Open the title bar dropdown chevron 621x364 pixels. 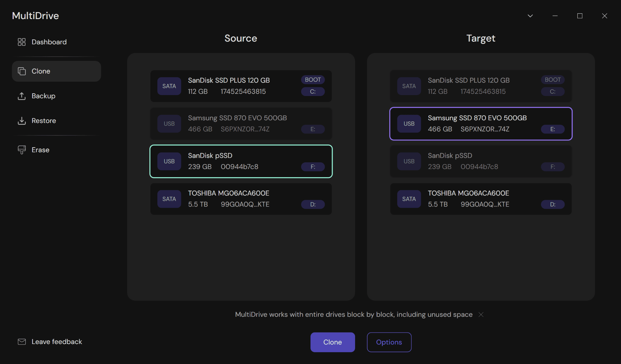pos(530,16)
